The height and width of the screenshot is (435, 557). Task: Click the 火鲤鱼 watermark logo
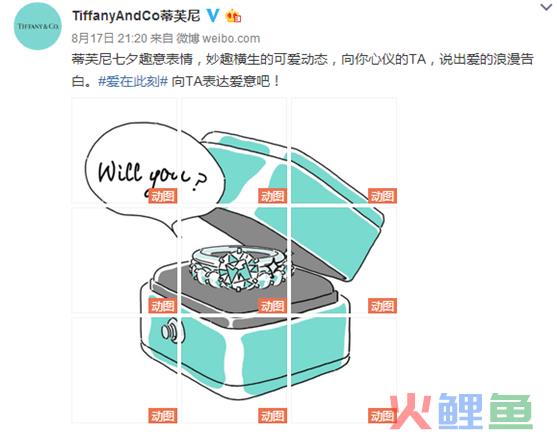(x=461, y=411)
